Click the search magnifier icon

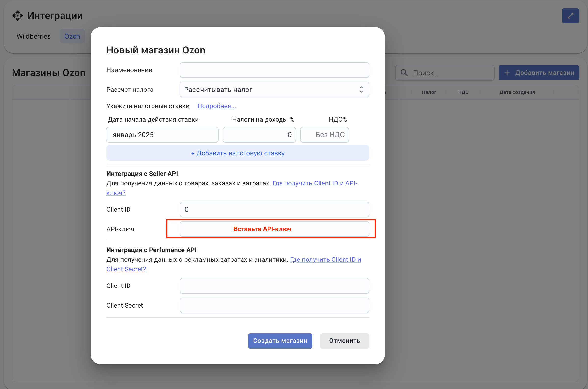click(x=404, y=73)
